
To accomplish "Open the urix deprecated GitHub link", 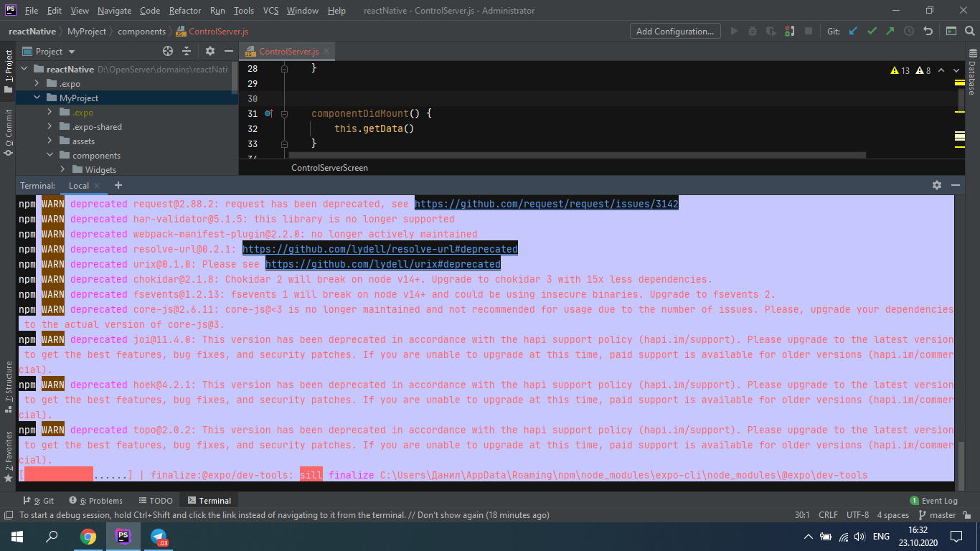I will (383, 264).
